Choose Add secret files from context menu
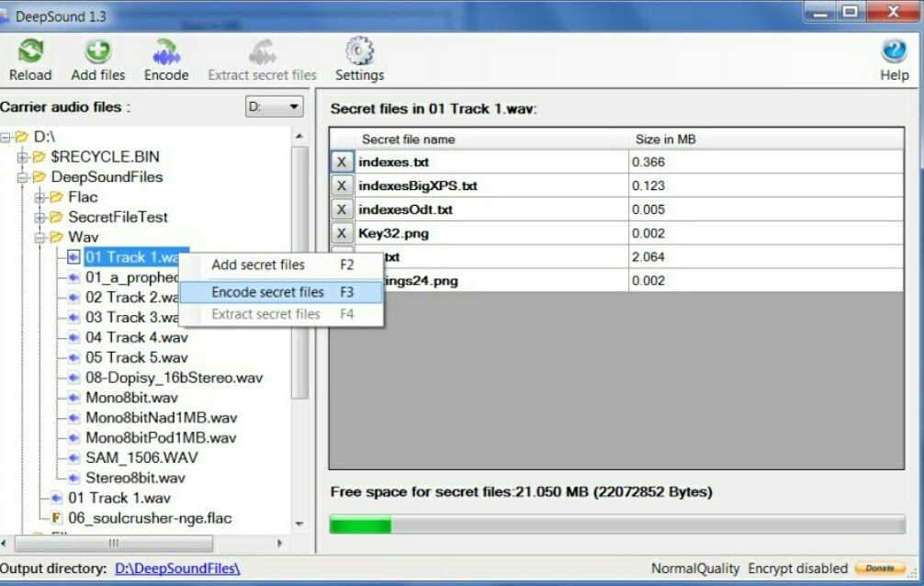This screenshot has width=924, height=586. click(258, 265)
